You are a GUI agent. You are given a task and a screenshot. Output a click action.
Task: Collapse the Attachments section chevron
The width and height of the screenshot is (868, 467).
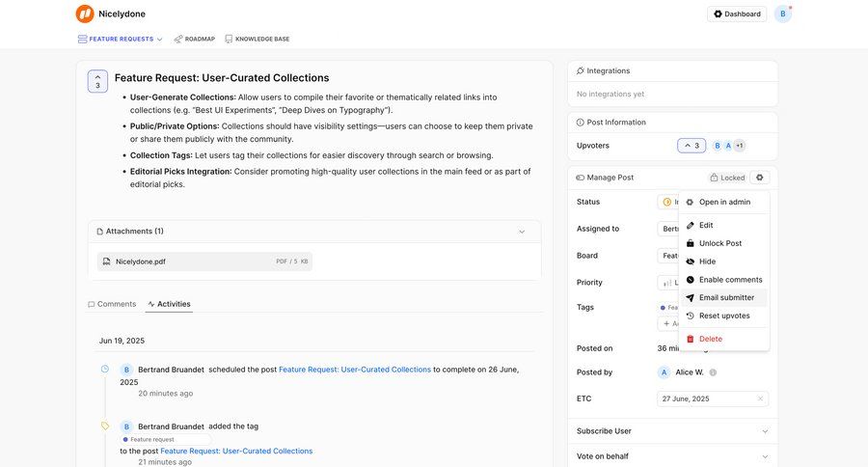(x=522, y=232)
